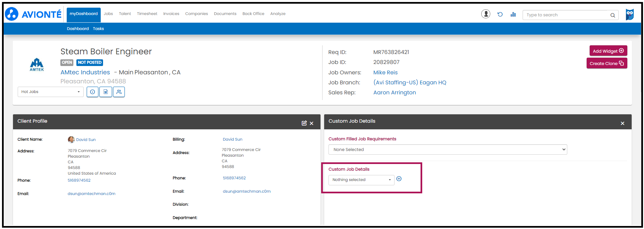This screenshot has height=229, width=644.
Task: Click the refresh history icon
Action: point(500,14)
